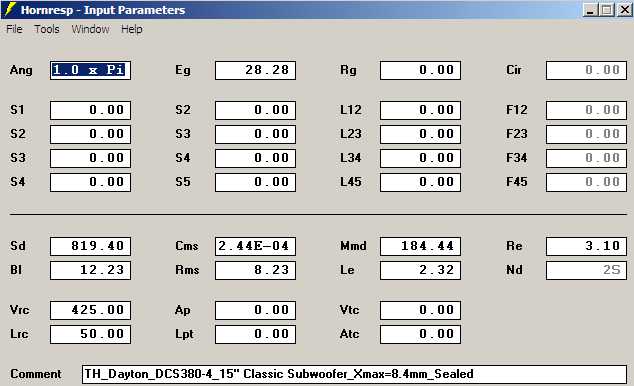The height and width of the screenshot is (386, 634).
Task: Click the Re field with 3.10
Action: (586, 246)
